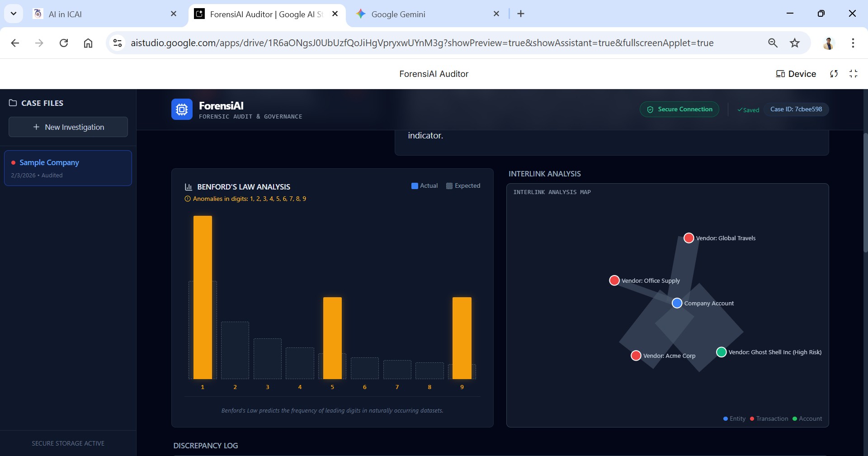The width and height of the screenshot is (868, 456).
Task: Click the reload app icon beside Device
Action: pyautogui.click(x=834, y=74)
